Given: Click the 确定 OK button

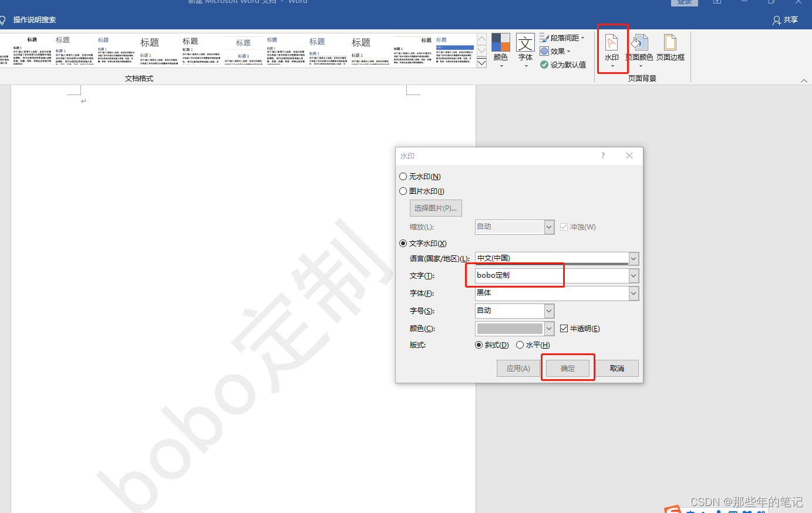Looking at the screenshot, I should 568,369.
